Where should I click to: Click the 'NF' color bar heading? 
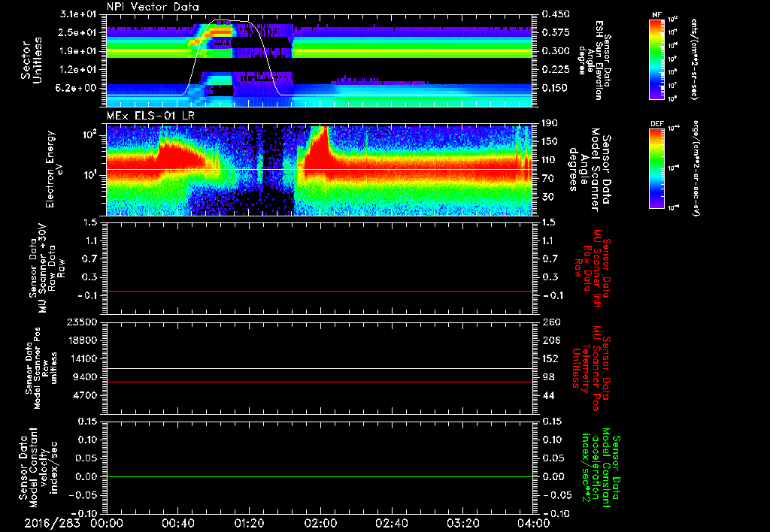(x=656, y=15)
